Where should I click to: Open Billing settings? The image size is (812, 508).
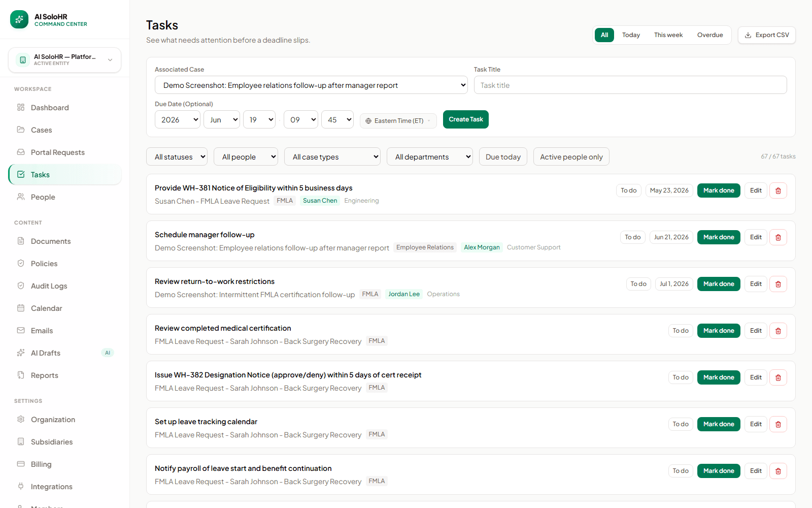point(65,464)
